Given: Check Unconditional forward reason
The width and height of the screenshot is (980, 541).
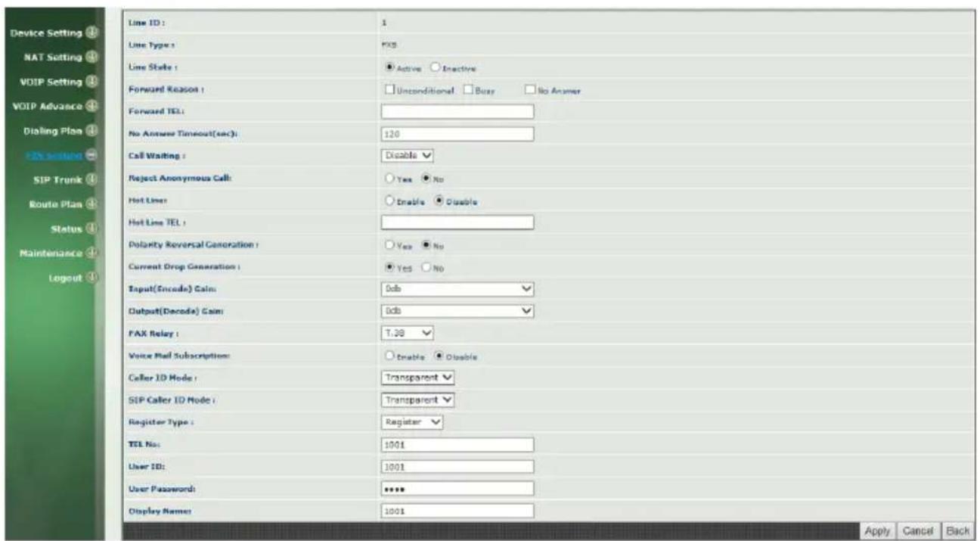Looking at the screenshot, I should (x=389, y=90).
